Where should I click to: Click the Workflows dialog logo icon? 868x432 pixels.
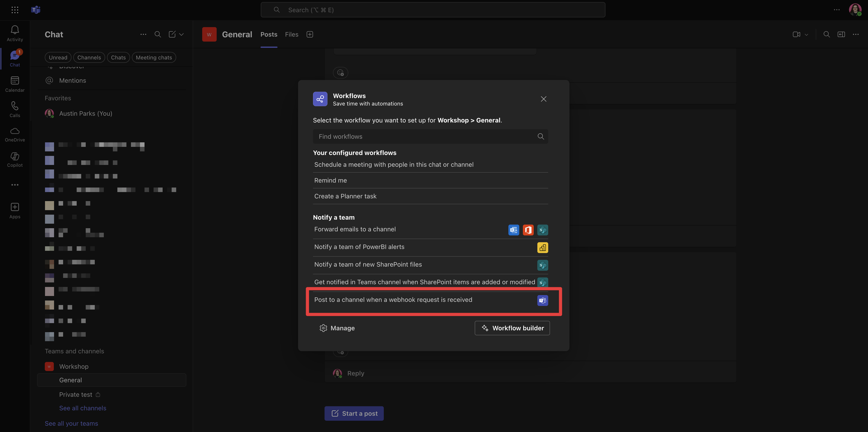(320, 99)
